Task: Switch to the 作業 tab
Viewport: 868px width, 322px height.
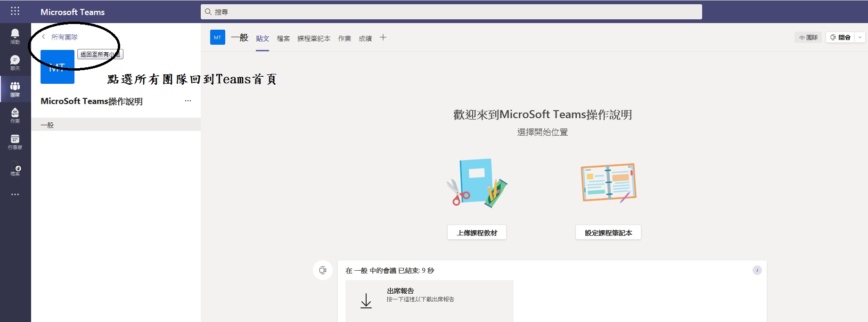Action: [344, 39]
